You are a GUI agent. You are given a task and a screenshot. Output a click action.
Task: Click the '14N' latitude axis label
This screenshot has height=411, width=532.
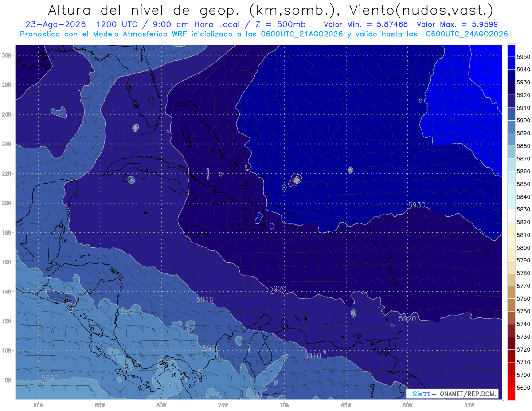[6, 292]
